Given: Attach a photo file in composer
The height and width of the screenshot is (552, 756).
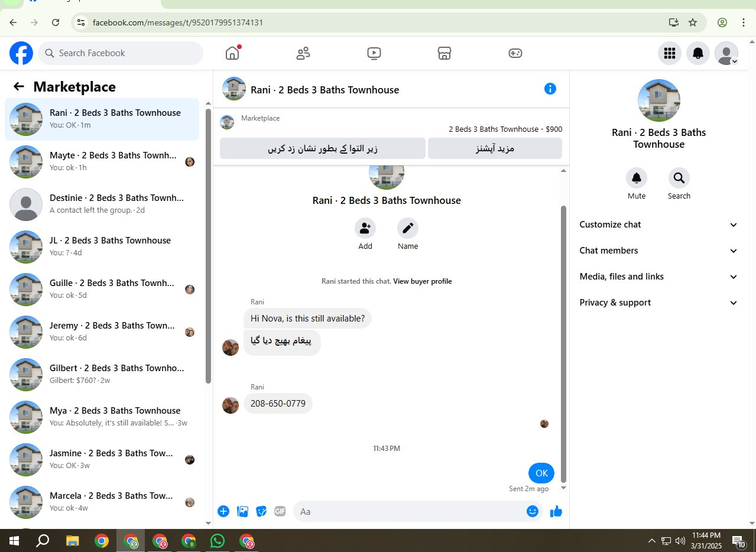Looking at the screenshot, I should click(x=242, y=511).
